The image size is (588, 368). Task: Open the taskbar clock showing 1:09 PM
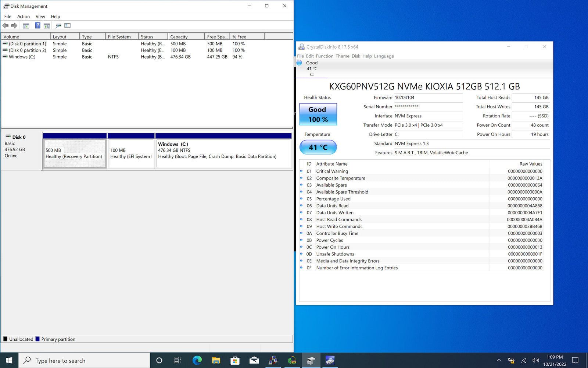pyautogui.click(x=555, y=360)
